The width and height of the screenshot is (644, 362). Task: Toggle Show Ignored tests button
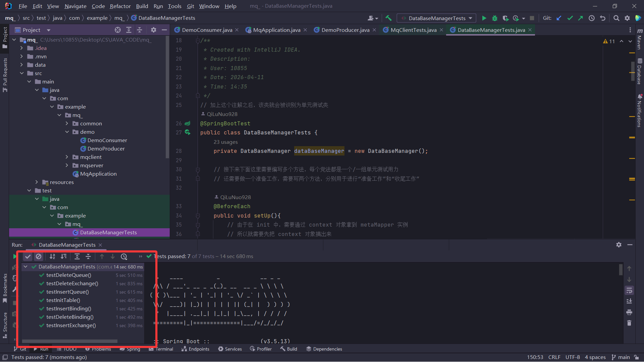[39, 256]
